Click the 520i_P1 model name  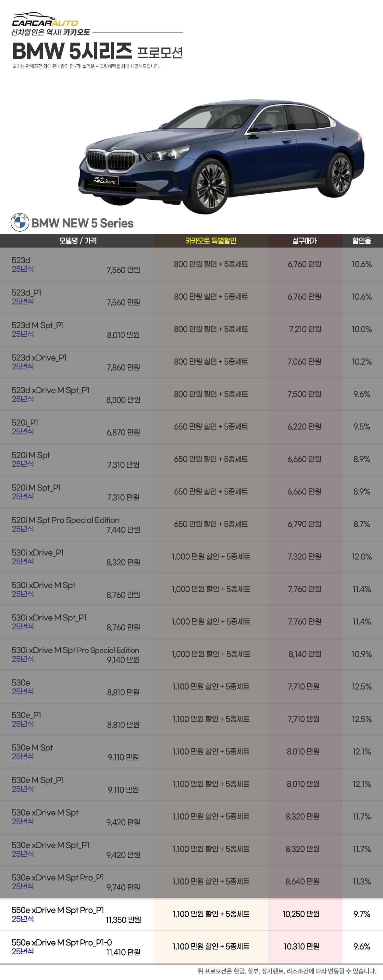click(25, 423)
